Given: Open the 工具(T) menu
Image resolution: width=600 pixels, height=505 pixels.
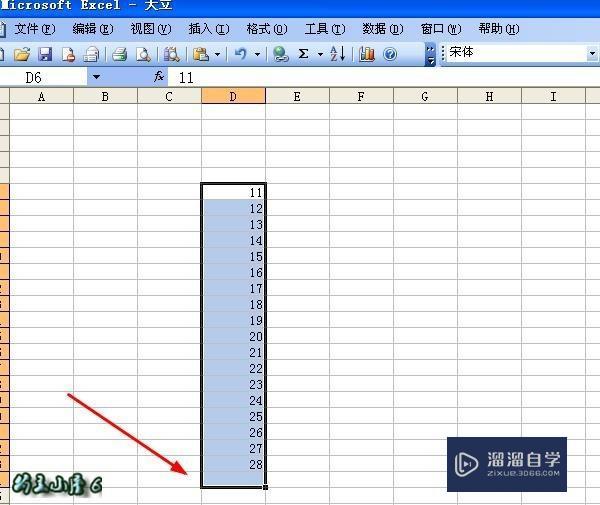Looking at the screenshot, I should pos(325,29).
